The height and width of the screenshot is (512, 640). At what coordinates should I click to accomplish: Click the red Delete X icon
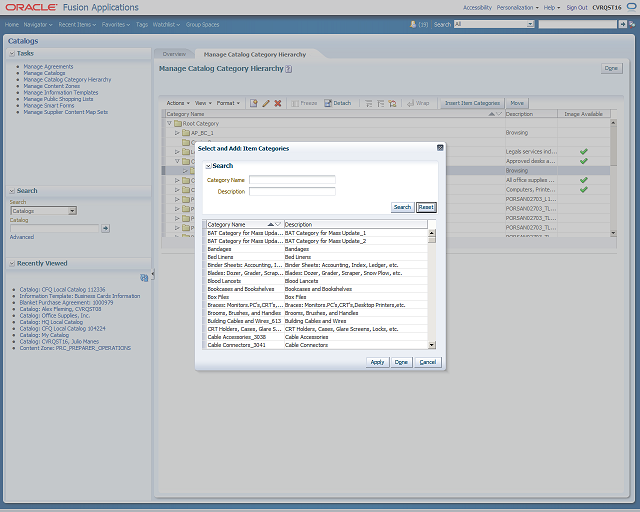278,103
